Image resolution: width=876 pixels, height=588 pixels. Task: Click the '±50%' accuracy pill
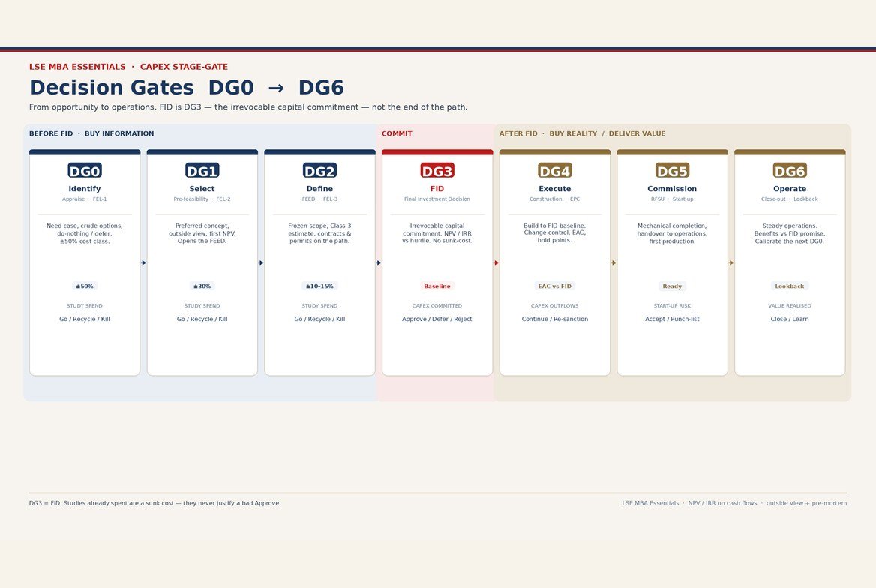pyautogui.click(x=84, y=286)
